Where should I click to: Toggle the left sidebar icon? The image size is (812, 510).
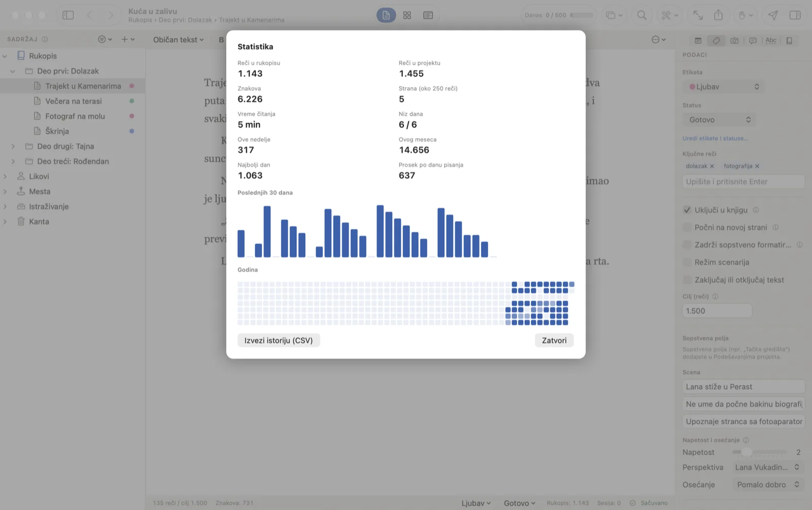pyautogui.click(x=68, y=15)
